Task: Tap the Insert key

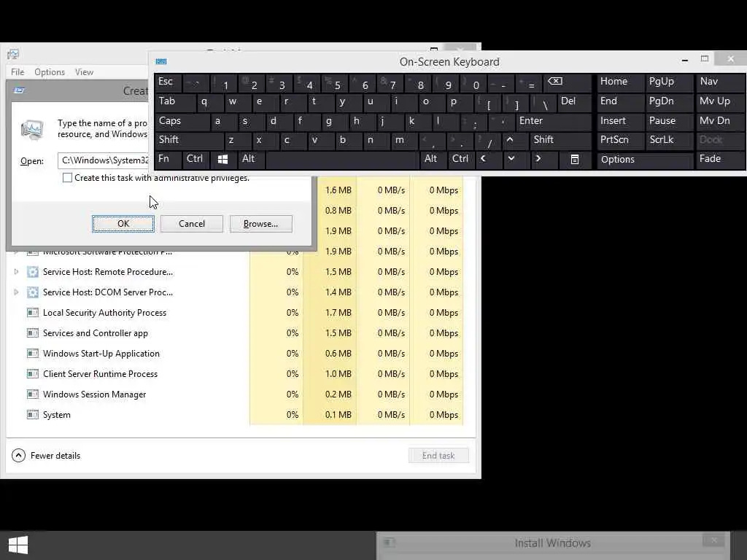Action: 620,121
